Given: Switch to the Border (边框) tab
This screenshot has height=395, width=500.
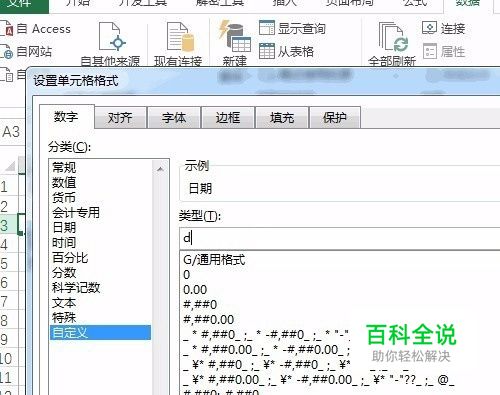Looking at the screenshot, I should (228, 118).
